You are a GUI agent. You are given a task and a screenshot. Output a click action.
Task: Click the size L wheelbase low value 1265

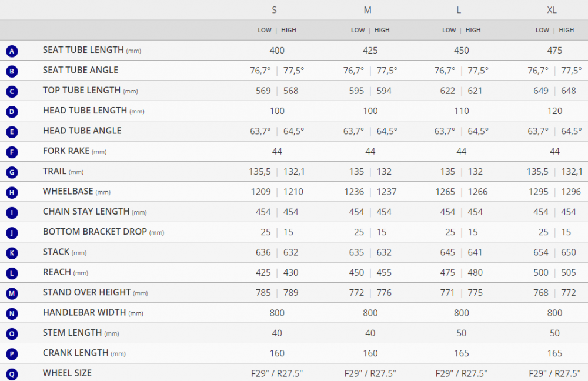[445, 192]
